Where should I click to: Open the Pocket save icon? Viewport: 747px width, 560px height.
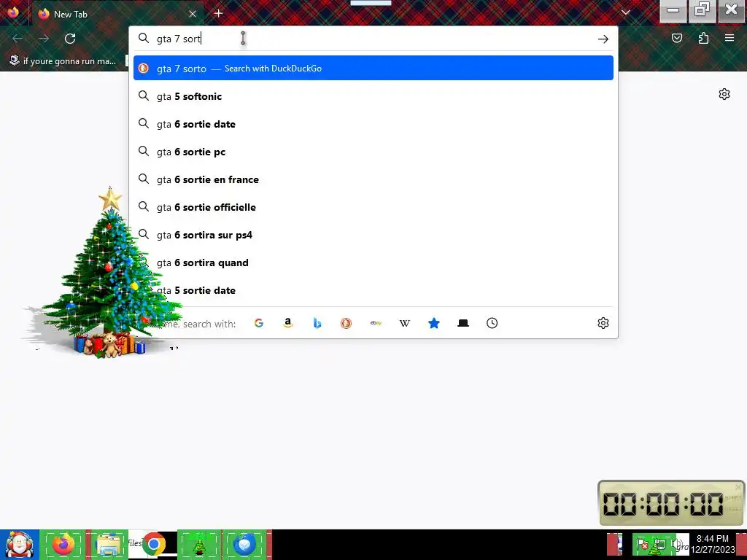coord(677,38)
